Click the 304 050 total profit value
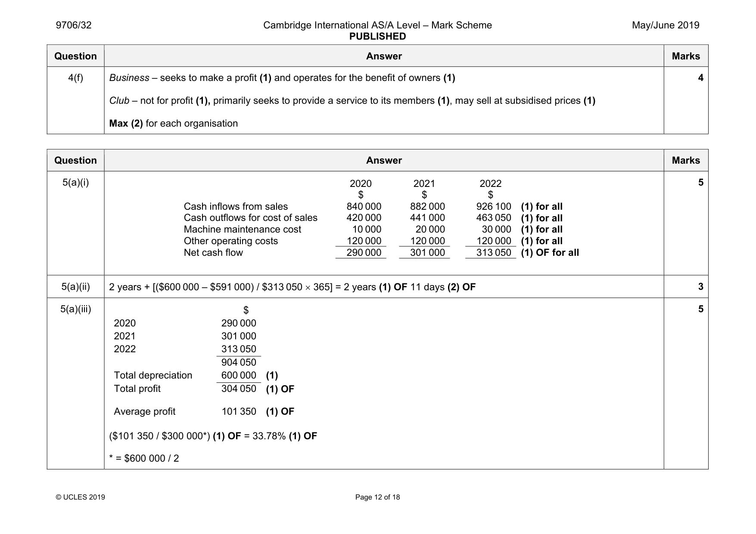Screen dimensions: 756x534 coord(239,388)
